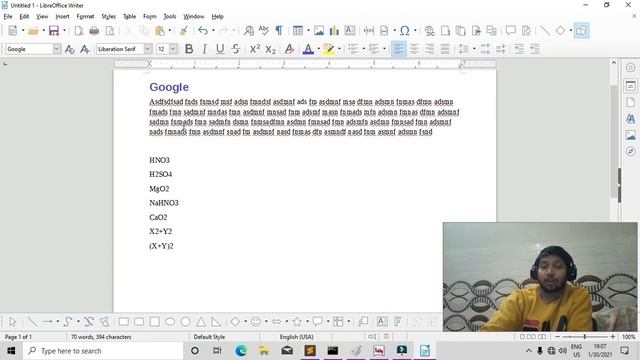The height and width of the screenshot is (360, 640).
Task: Select Align Left paragraph button
Action: click(398, 49)
